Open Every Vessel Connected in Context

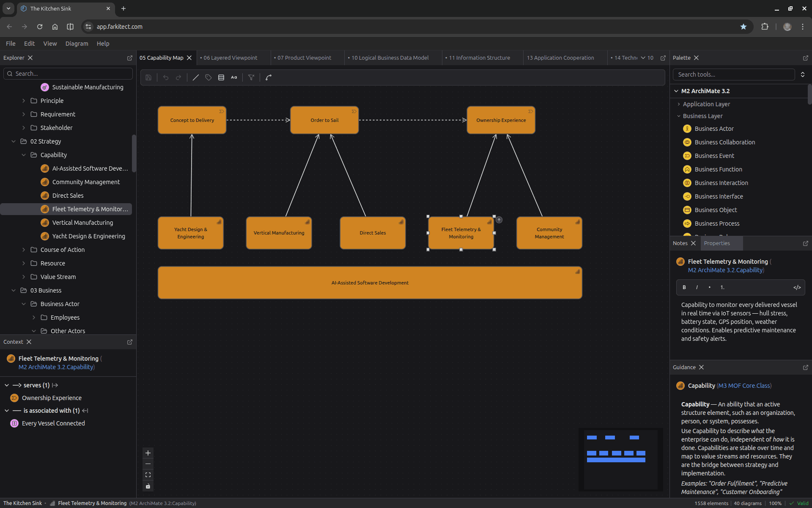coord(53,423)
